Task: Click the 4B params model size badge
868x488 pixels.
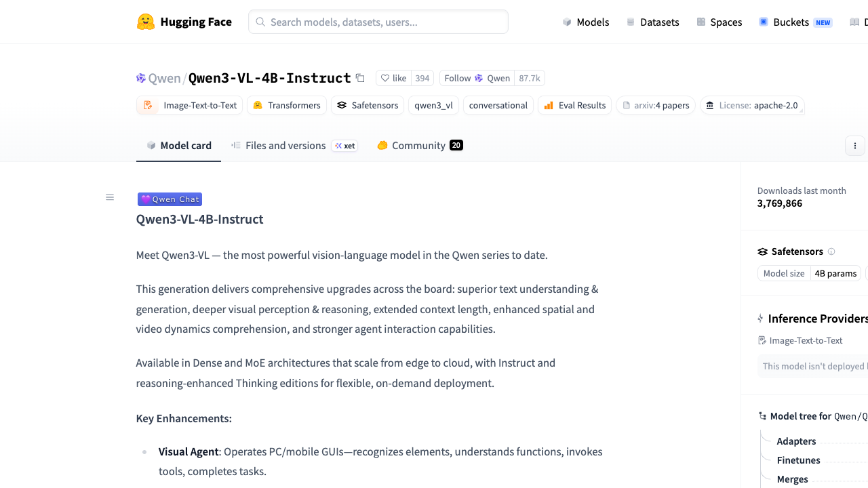Action: (x=835, y=273)
